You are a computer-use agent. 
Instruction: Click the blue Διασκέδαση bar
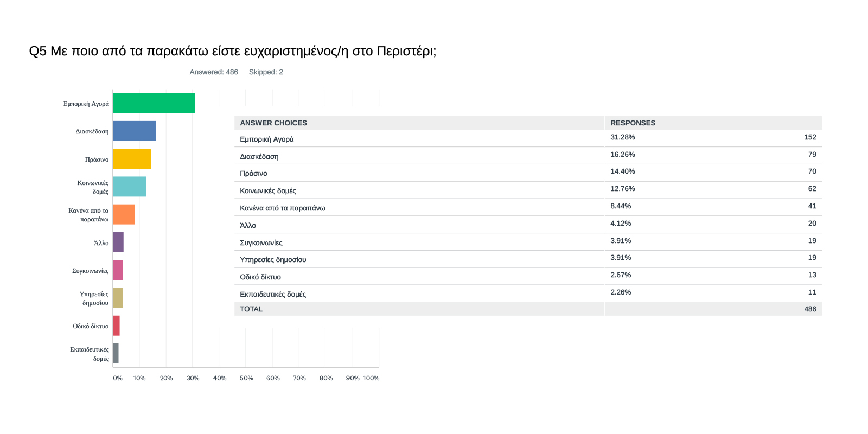[x=134, y=131]
